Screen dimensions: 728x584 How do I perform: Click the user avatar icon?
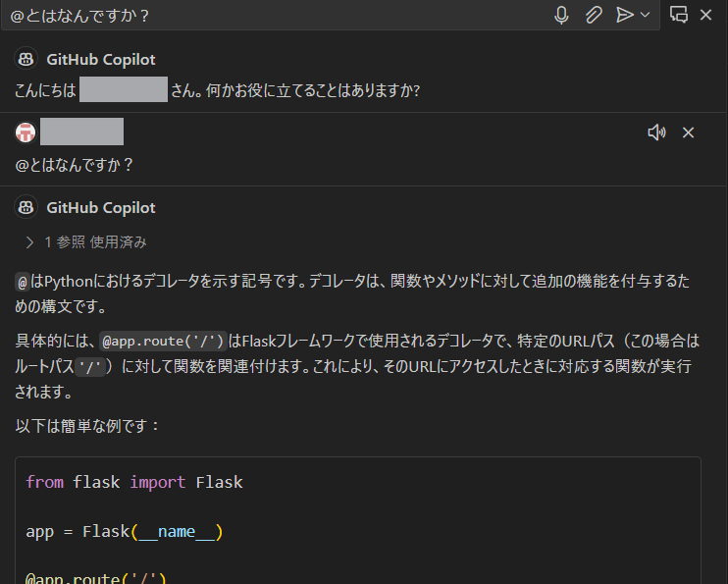pyautogui.click(x=26, y=133)
